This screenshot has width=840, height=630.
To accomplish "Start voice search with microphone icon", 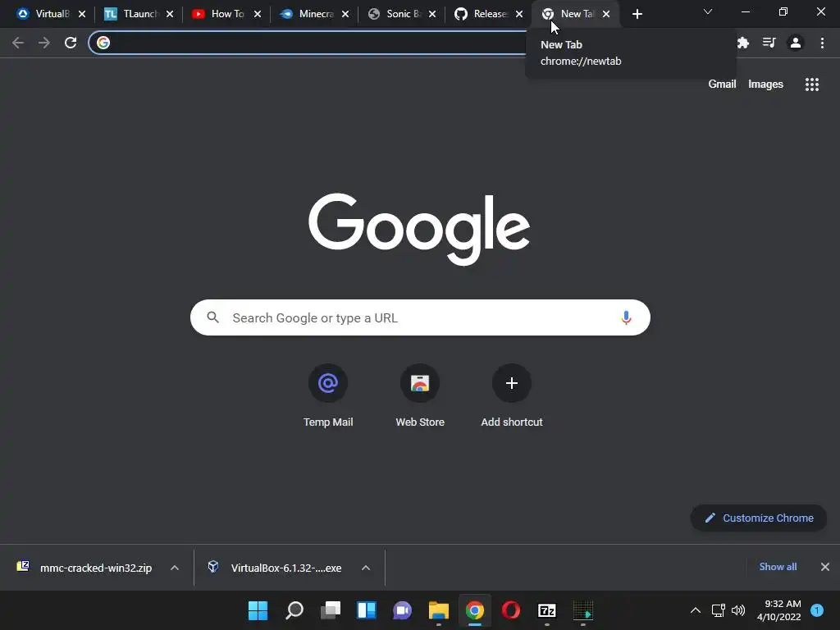I will 626,317.
